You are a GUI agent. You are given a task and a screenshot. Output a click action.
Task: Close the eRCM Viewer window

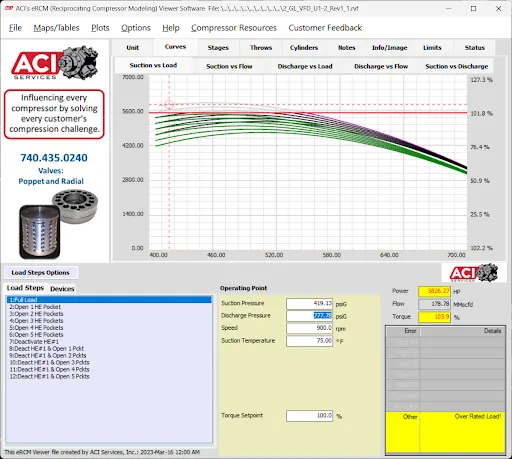pyautogui.click(x=498, y=9)
